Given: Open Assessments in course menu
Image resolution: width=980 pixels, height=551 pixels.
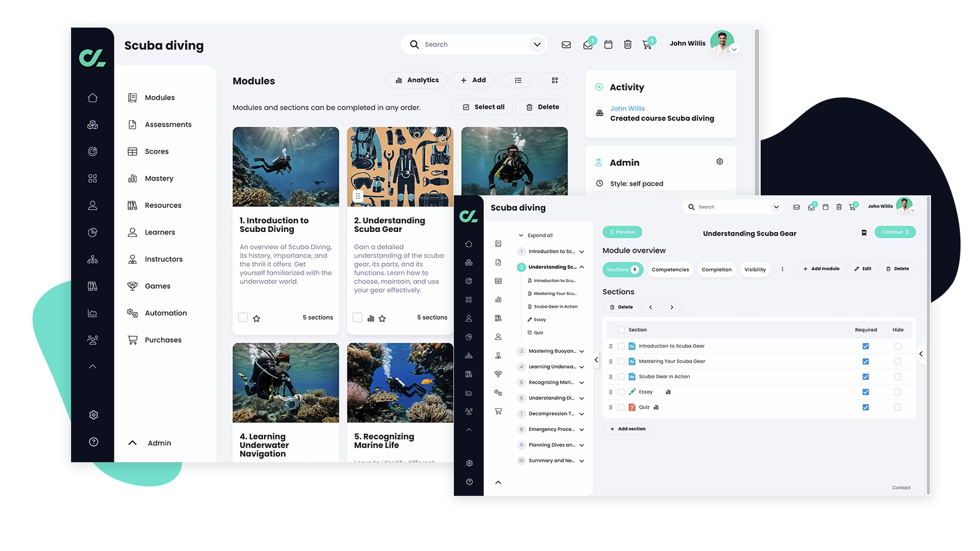Looking at the screenshot, I should point(160,125).
